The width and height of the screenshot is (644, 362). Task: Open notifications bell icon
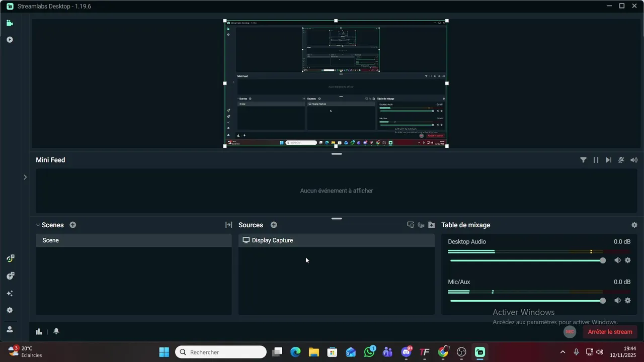(56, 331)
